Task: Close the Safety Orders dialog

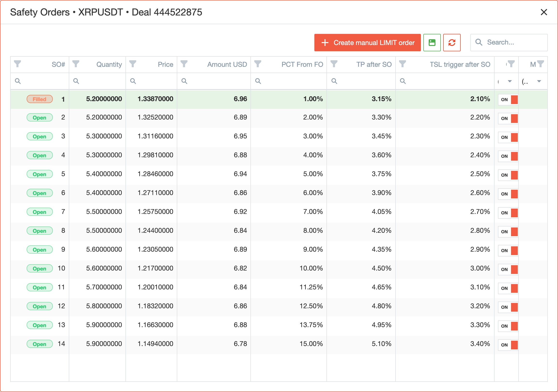Action: click(544, 12)
